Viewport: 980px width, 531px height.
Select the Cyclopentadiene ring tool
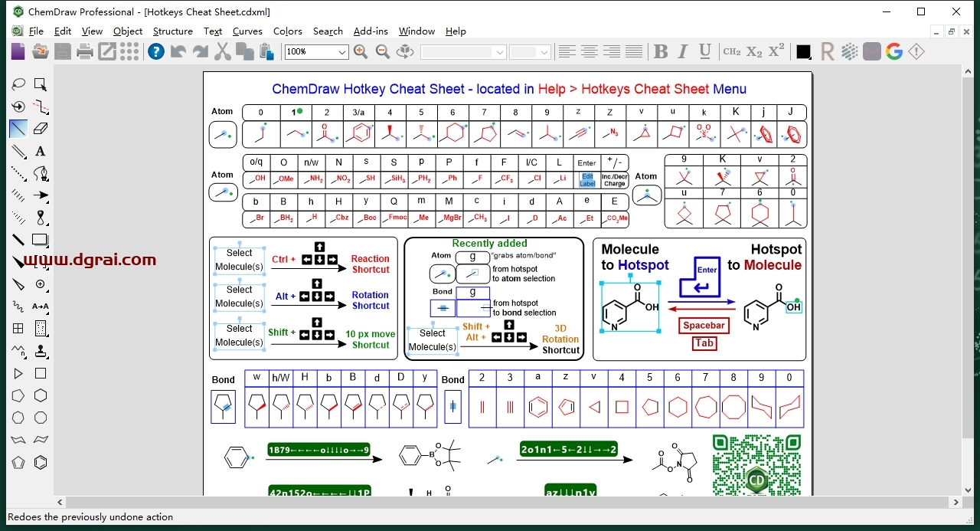(x=18, y=462)
